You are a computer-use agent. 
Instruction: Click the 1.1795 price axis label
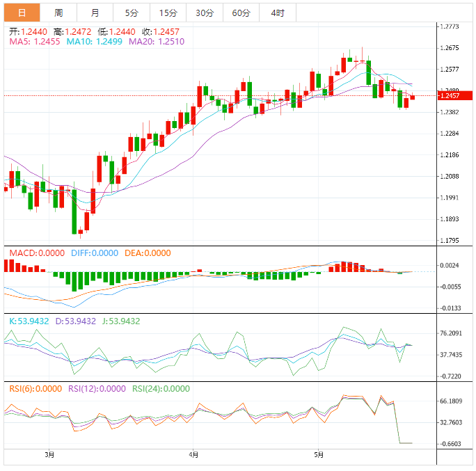point(450,241)
